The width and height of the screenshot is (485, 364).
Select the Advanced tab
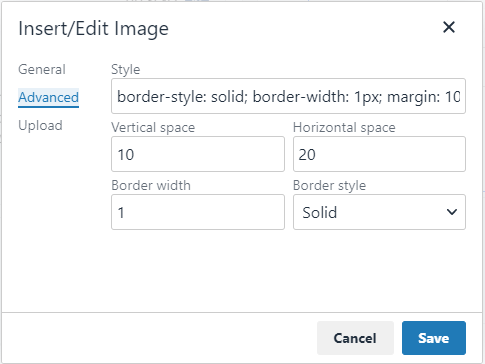[x=48, y=97]
